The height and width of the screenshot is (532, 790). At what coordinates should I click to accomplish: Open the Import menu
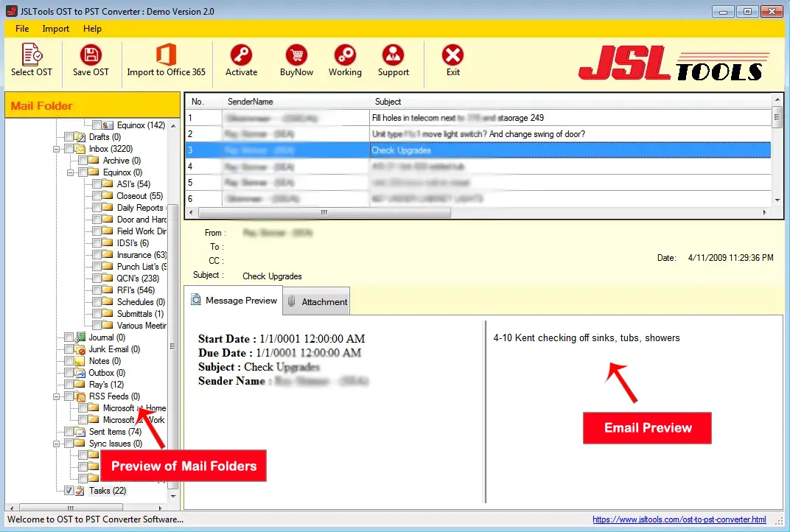[x=55, y=29]
